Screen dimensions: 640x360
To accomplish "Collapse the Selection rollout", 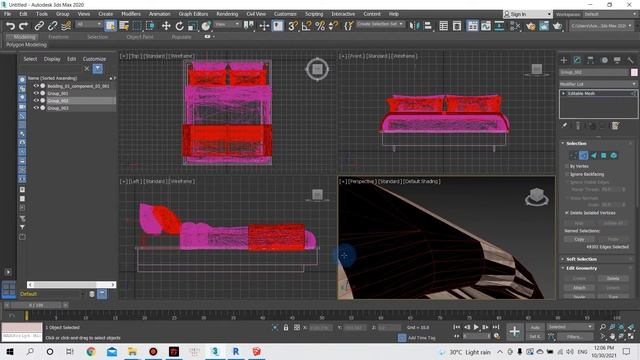I will pos(576,143).
